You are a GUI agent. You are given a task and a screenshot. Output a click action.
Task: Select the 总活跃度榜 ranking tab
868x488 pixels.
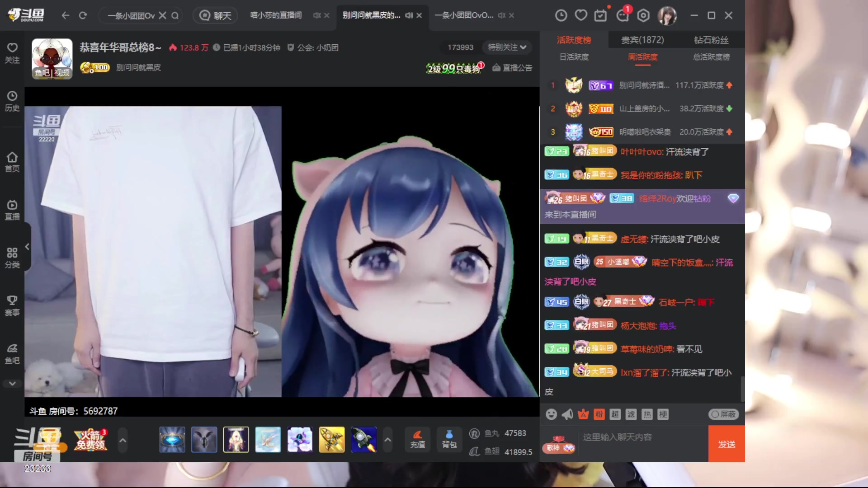pos(710,57)
